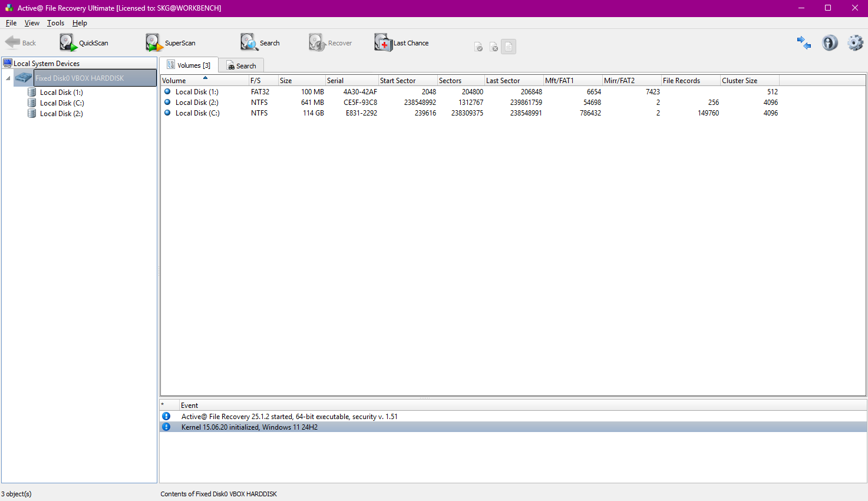Open the round info icon
Image resolution: width=868 pixels, height=501 pixels.
click(830, 42)
